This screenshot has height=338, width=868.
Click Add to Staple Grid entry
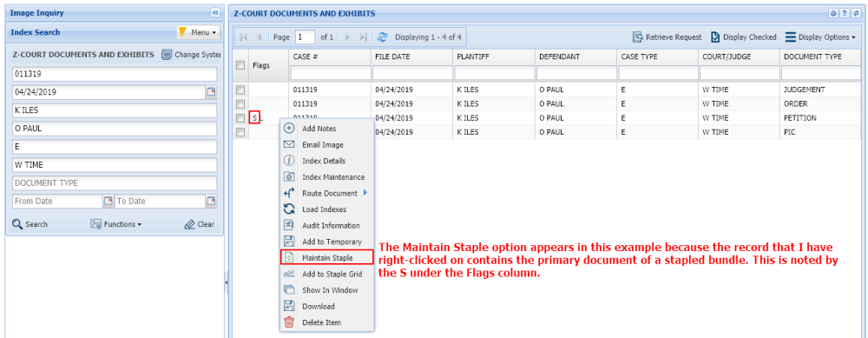(x=327, y=274)
